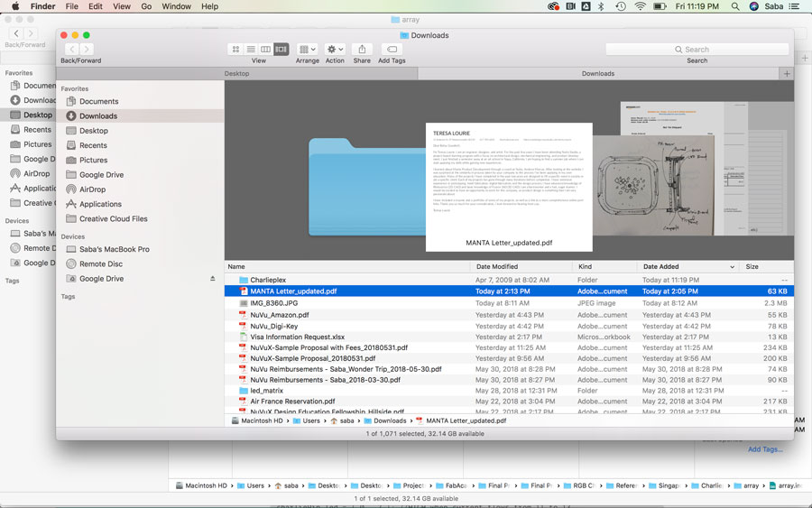
Task: Select NuVu_Digi-Key file row
Action: (x=509, y=327)
